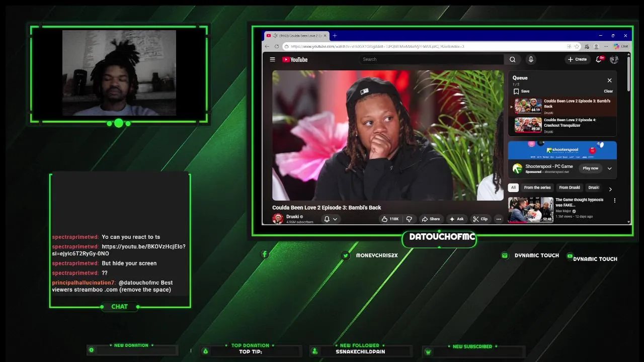This screenshot has width=644, height=362.
Task: Expand notification options chevron next to bell
Action: (x=335, y=219)
